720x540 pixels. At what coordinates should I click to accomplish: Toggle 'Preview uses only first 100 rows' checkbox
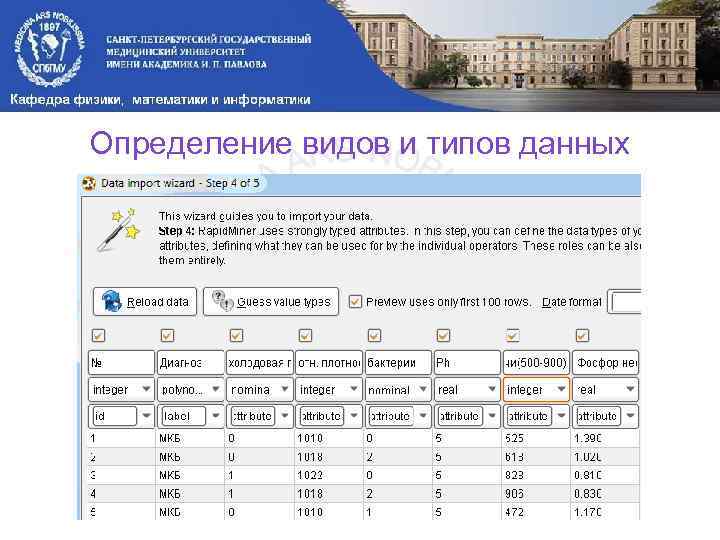pos(354,302)
